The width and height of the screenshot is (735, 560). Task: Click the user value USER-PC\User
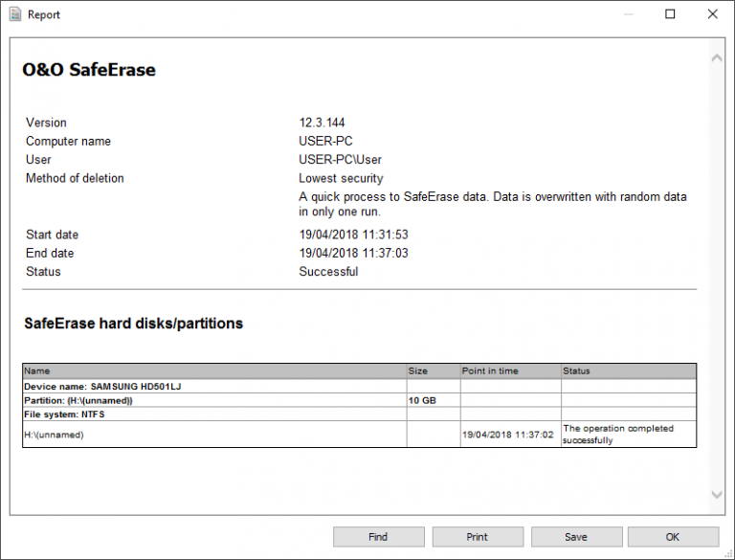click(341, 160)
